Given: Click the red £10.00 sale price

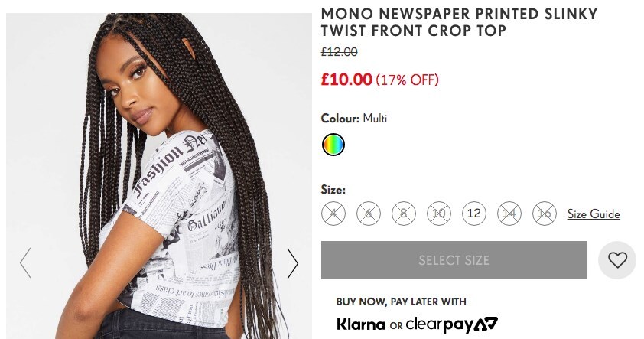Looking at the screenshot, I should [346, 79].
